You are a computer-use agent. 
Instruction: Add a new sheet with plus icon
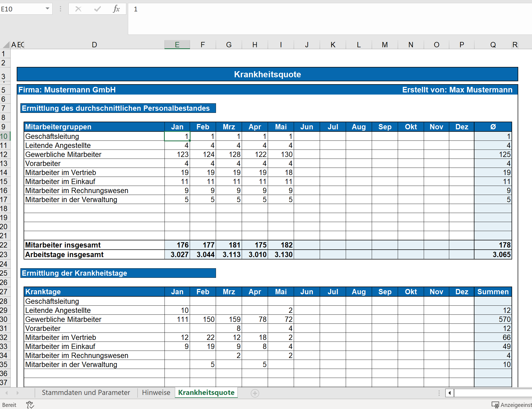tap(255, 393)
